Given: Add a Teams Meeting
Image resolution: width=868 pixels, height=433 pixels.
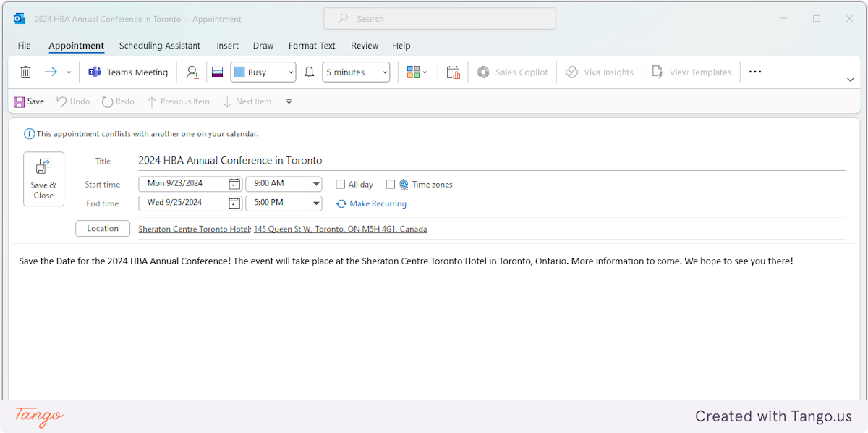Looking at the screenshot, I should (x=128, y=72).
